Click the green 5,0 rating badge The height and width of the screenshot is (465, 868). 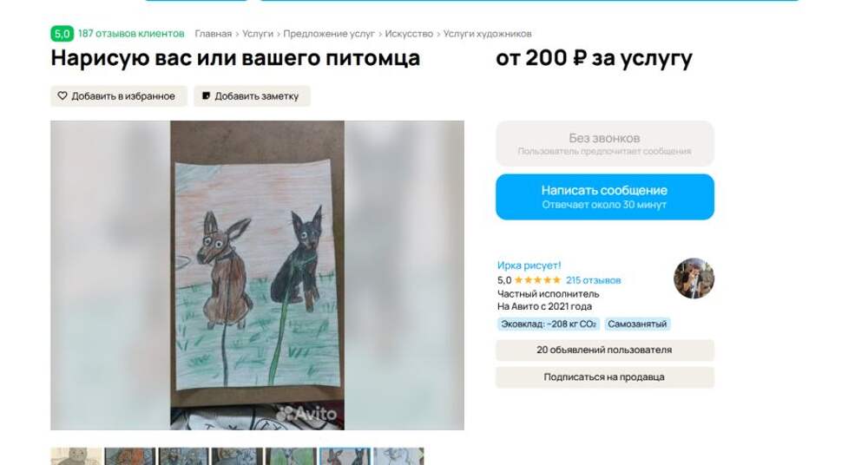pos(62,34)
